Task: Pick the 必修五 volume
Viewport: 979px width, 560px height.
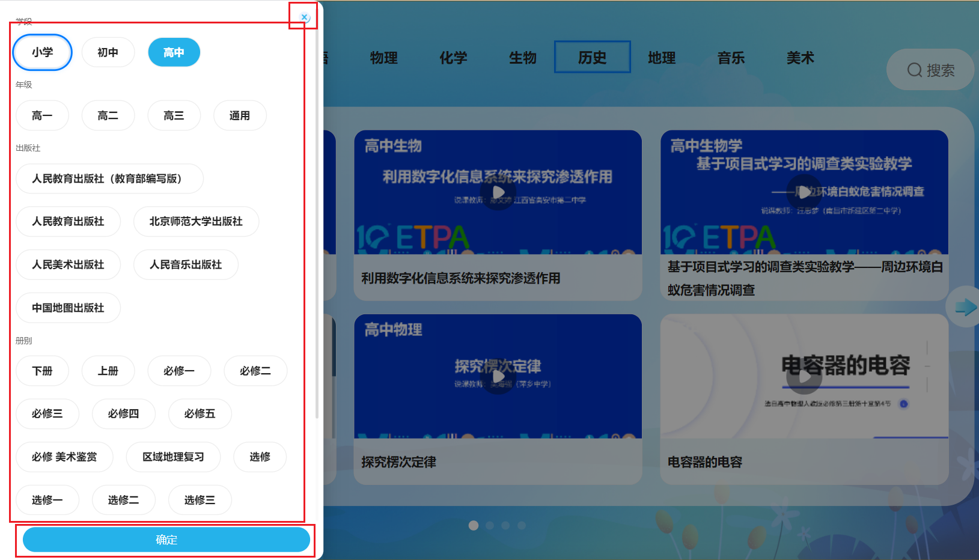Action: tap(200, 413)
